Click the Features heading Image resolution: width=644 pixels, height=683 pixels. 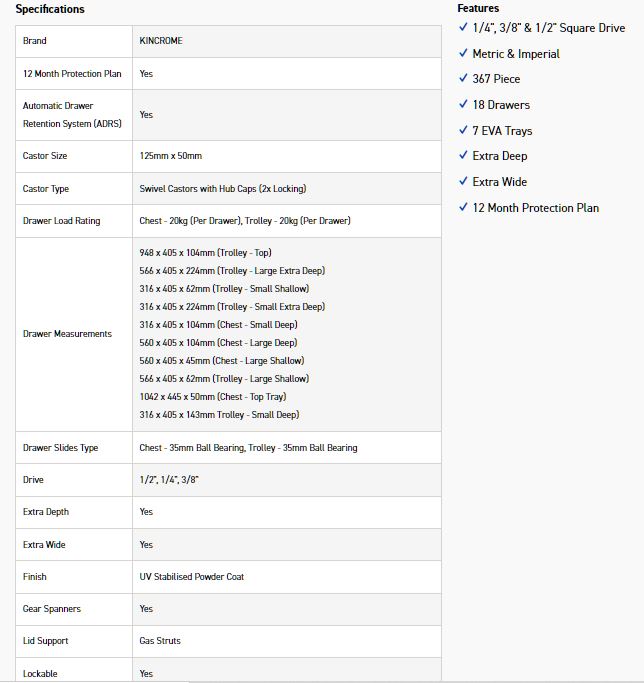click(x=478, y=8)
